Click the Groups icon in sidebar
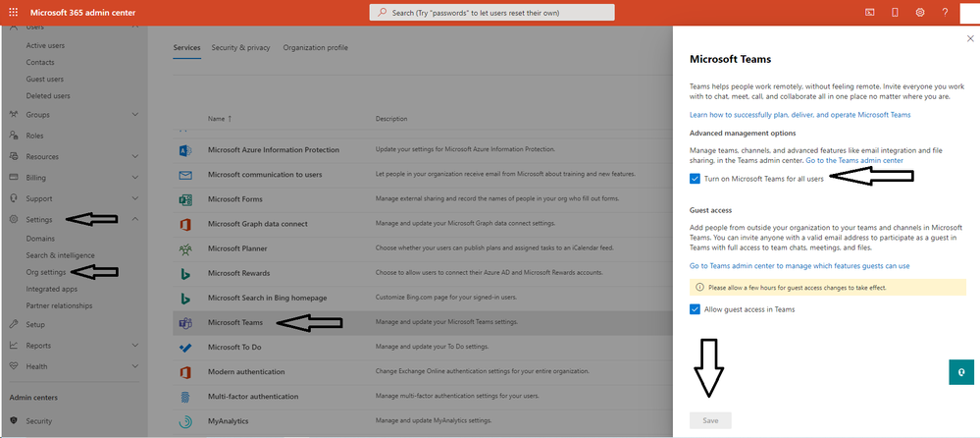Screen dimensions: 980x438 pyautogui.click(x=14, y=115)
